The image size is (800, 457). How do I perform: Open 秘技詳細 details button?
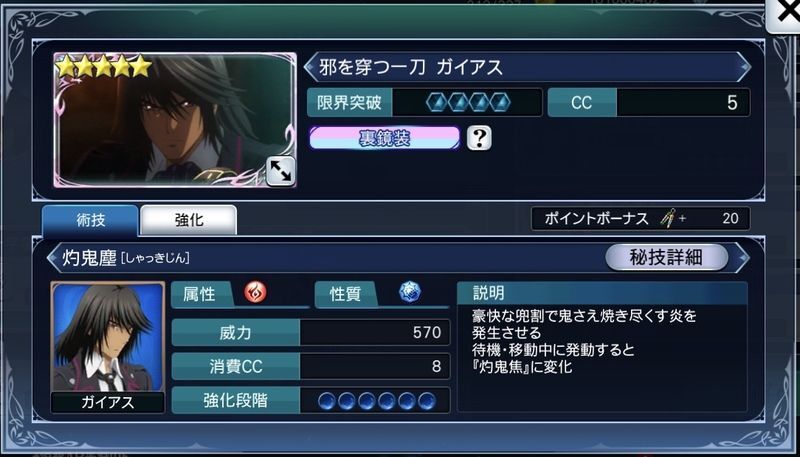coord(666,258)
